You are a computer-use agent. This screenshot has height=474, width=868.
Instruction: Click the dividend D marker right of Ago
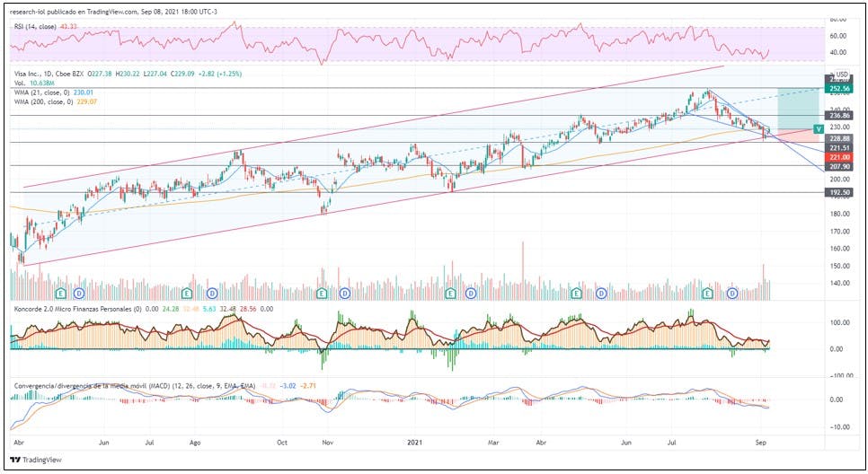pyautogui.click(x=212, y=294)
